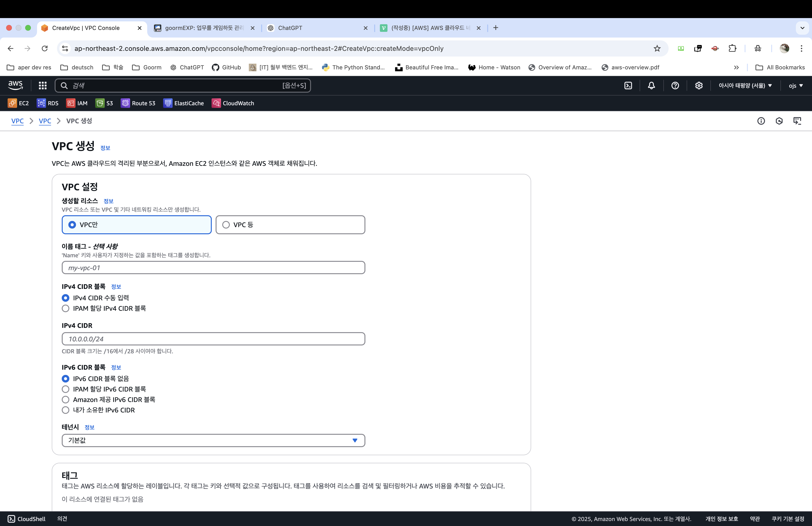Viewport: 812px width, 526px height.
Task: Switch to the '(작성중) [AWS]' browser tab
Action: (x=430, y=28)
